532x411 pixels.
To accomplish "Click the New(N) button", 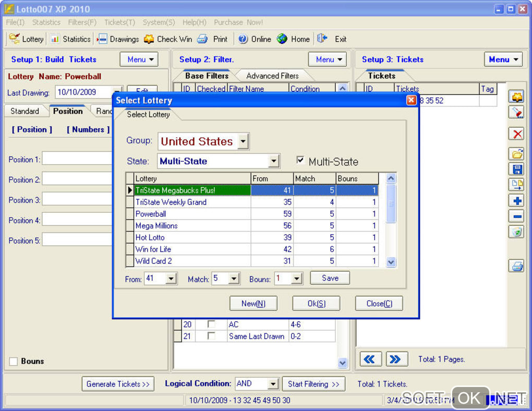I will [x=253, y=304].
